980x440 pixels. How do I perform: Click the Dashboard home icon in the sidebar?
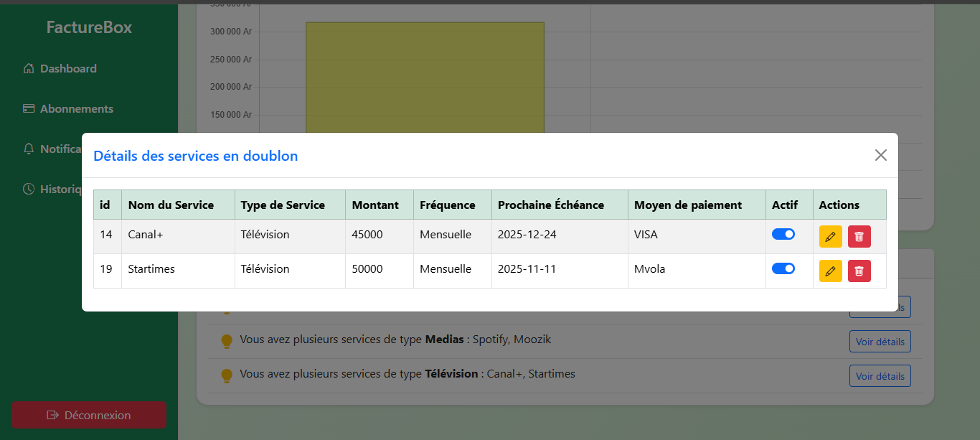[29, 69]
